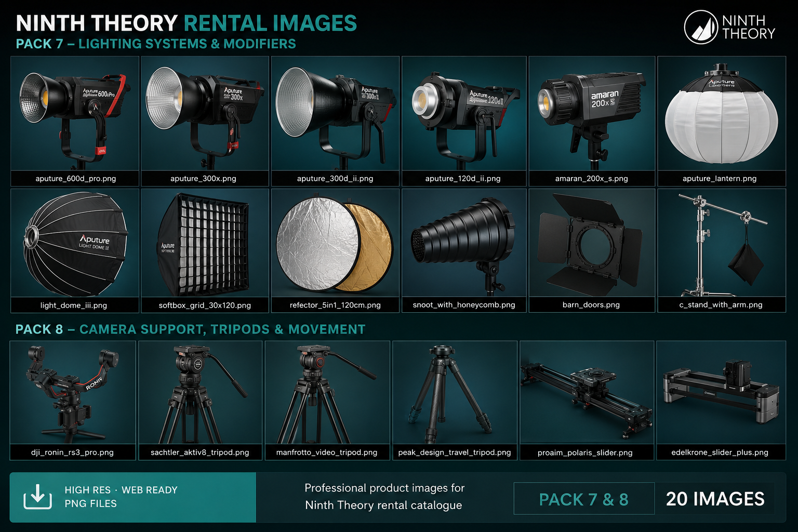798x532 pixels.
Task: Click the Ninth Theory wordmark text
Action: [748, 27]
